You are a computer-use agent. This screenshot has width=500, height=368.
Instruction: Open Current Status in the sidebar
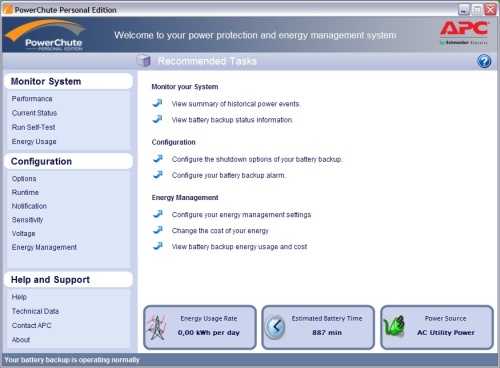34,113
